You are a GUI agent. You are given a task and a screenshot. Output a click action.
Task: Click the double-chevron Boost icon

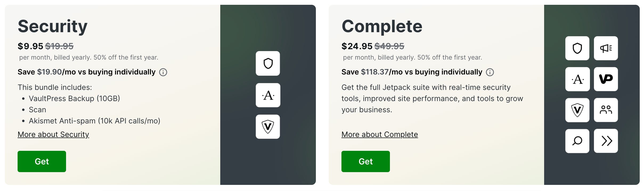[606, 141]
